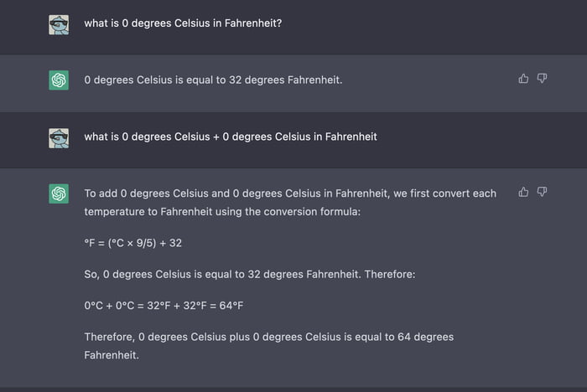
Task: Like the 32 degrees Fahrenheit answer
Action: (x=524, y=79)
